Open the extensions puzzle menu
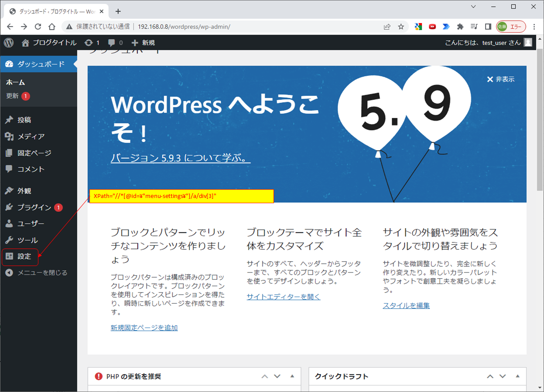The image size is (544, 392). tap(460, 27)
